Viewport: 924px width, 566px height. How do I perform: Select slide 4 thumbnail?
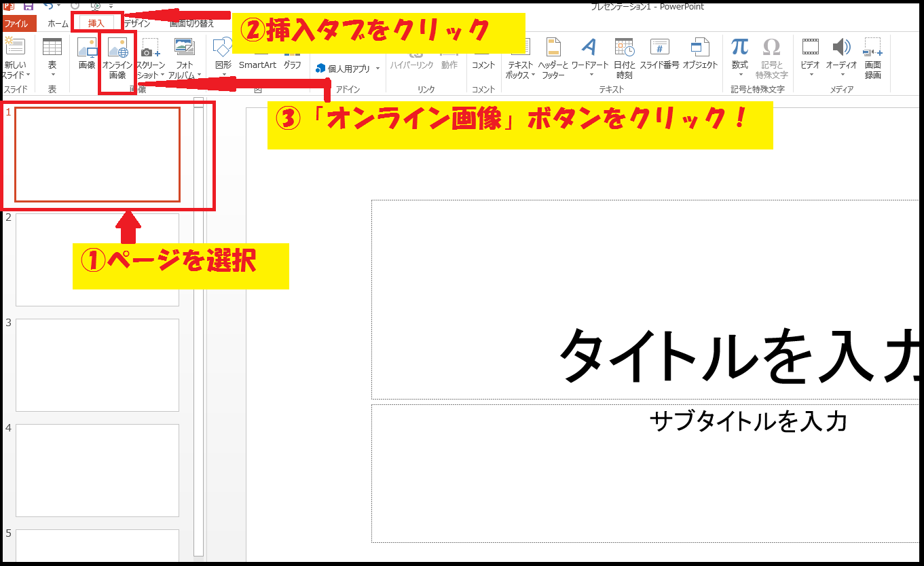pos(97,470)
